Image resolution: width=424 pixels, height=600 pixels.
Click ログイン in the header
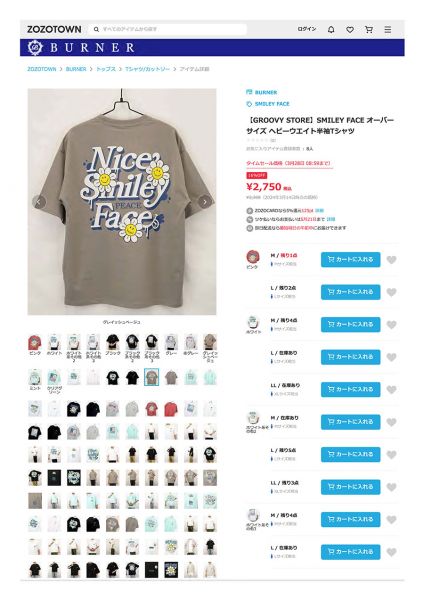307,29
